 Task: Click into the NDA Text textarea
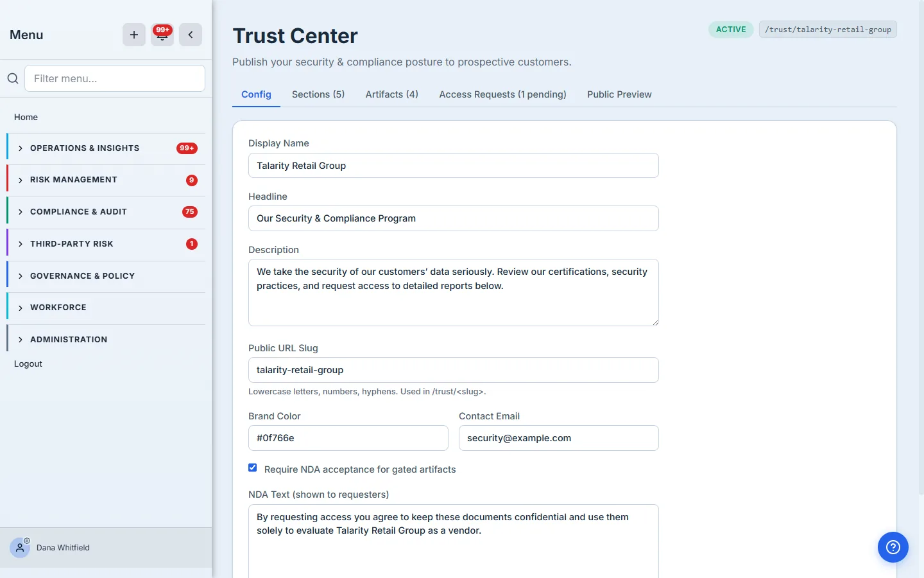point(454,541)
